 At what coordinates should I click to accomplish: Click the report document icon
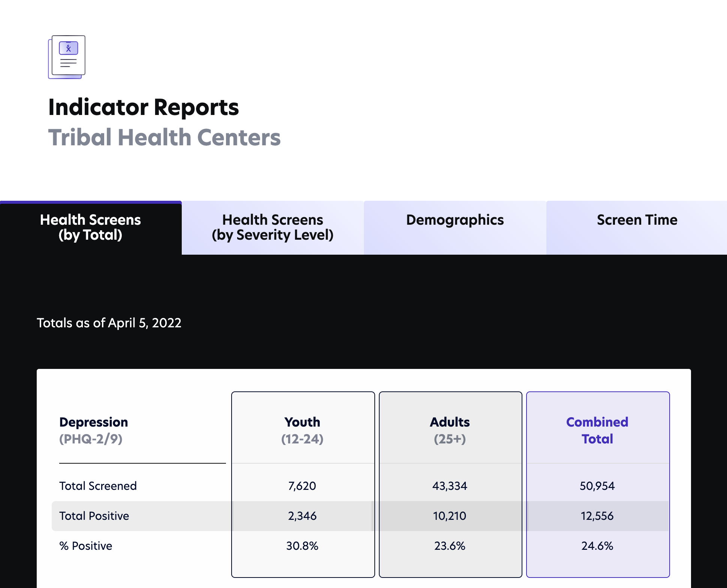(x=67, y=57)
